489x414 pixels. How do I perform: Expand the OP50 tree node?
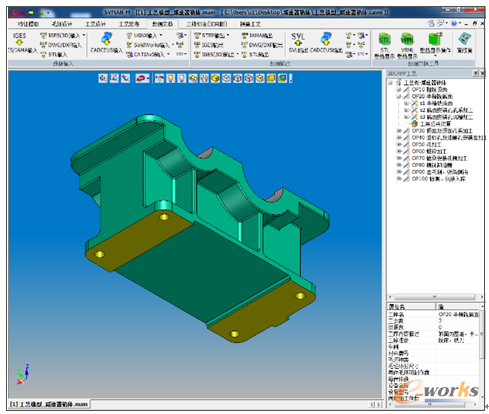pos(398,144)
